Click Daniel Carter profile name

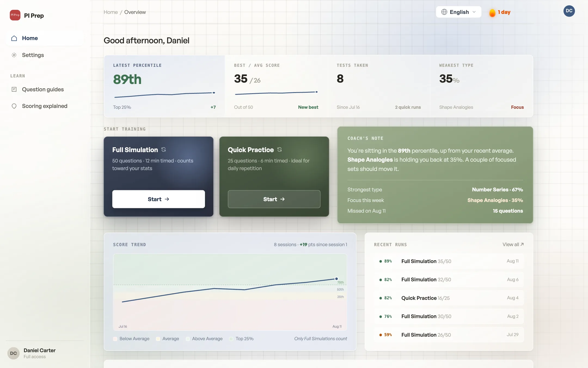pos(39,350)
